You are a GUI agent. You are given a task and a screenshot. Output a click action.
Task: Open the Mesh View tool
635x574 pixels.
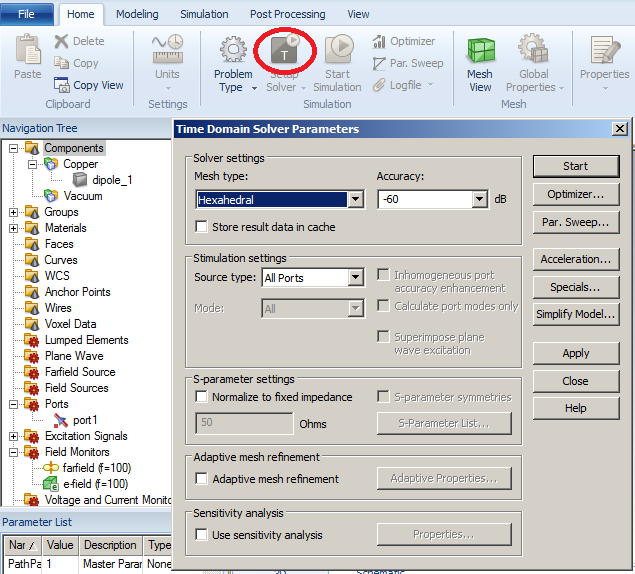[480, 51]
